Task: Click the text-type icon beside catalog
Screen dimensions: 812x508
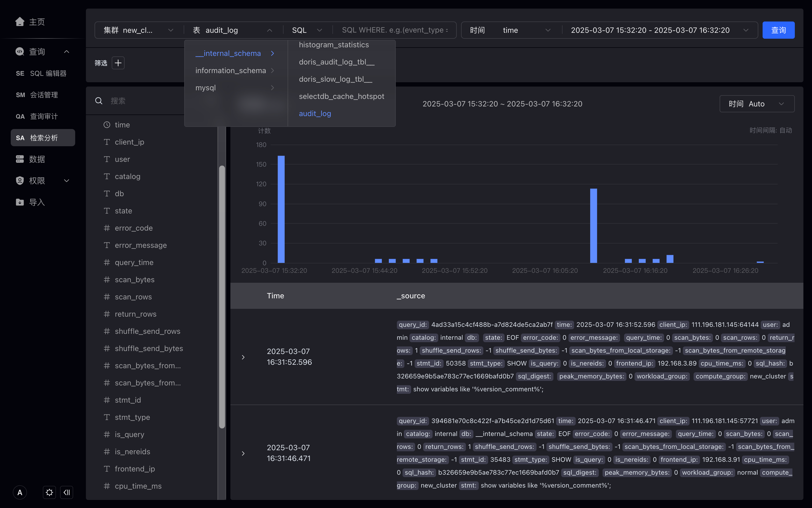Action: point(107,176)
